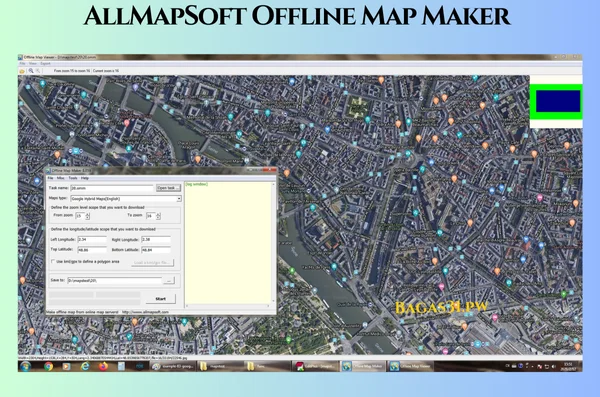
Task: Click the vertical scrollbar of the log window
Action: tap(273, 243)
